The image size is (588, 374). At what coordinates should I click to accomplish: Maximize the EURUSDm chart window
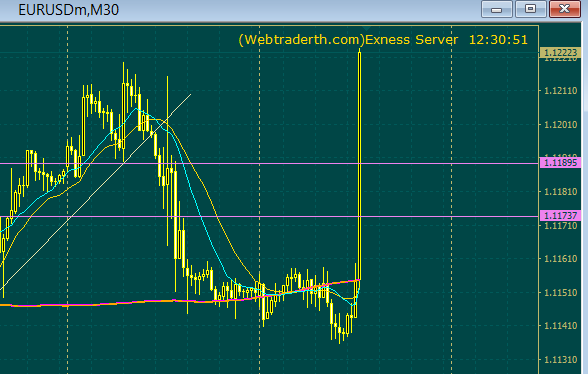(x=531, y=9)
